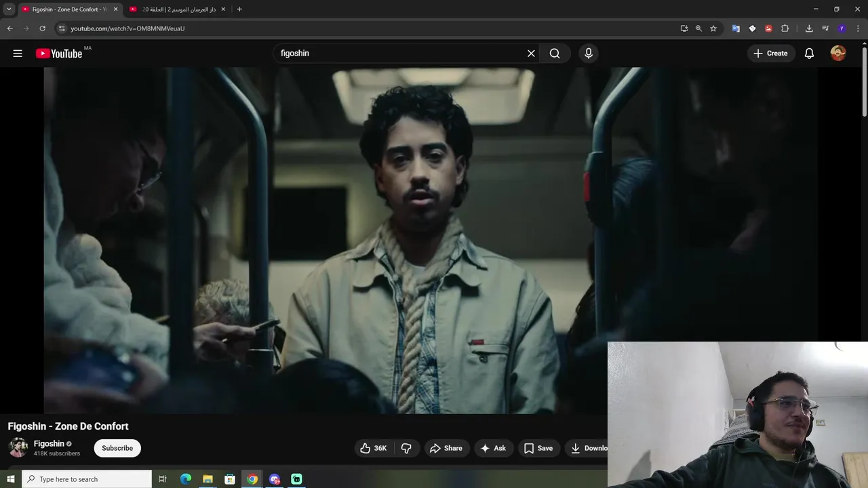Click the video title Figoshin - Zone De Confort
Viewport: 868px width, 488px height.
click(68, 426)
